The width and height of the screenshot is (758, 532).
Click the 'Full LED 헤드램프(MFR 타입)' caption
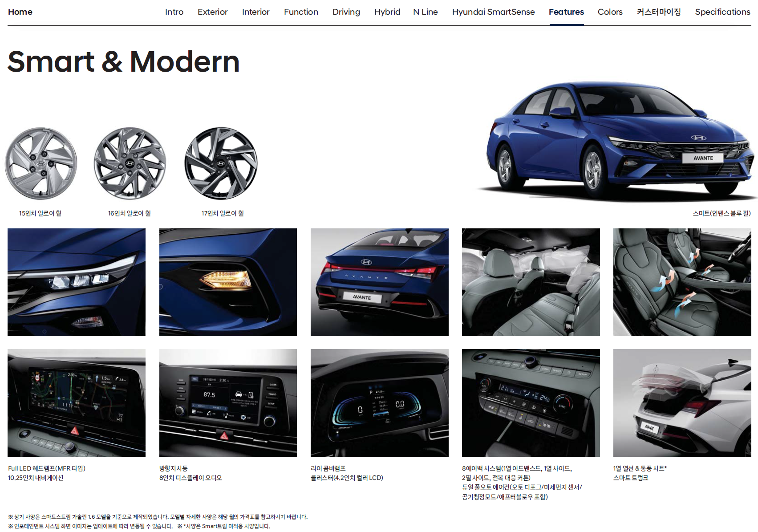click(47, 468)
